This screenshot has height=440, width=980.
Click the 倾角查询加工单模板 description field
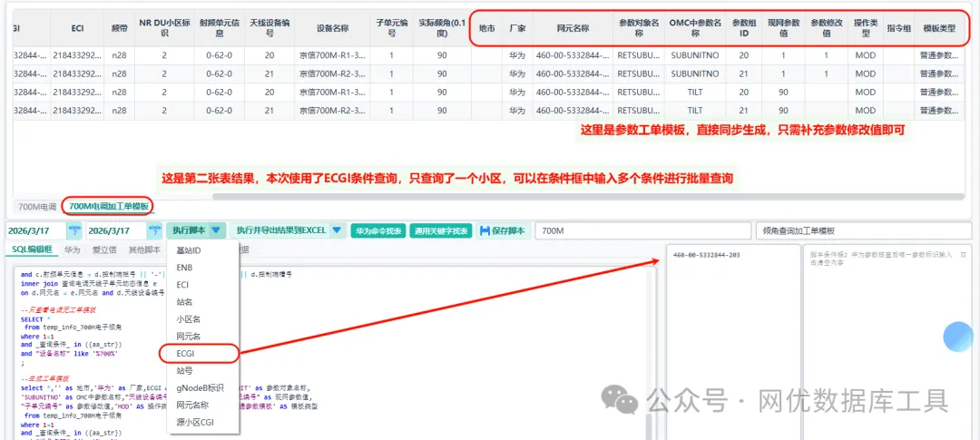tap(863, 230)
